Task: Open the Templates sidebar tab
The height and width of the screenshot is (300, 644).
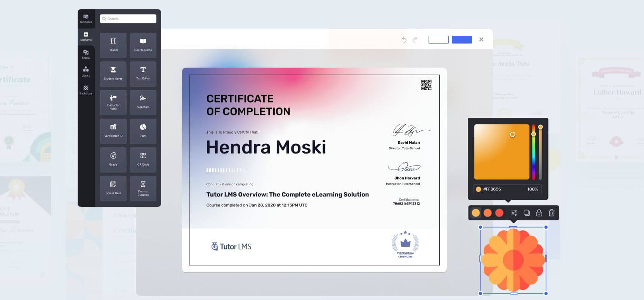Action: coord(86,19)
